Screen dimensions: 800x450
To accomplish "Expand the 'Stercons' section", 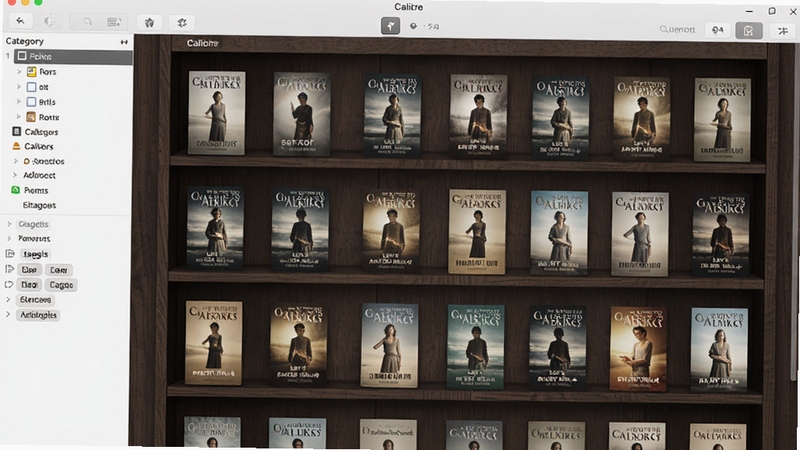I will (8, 299).
